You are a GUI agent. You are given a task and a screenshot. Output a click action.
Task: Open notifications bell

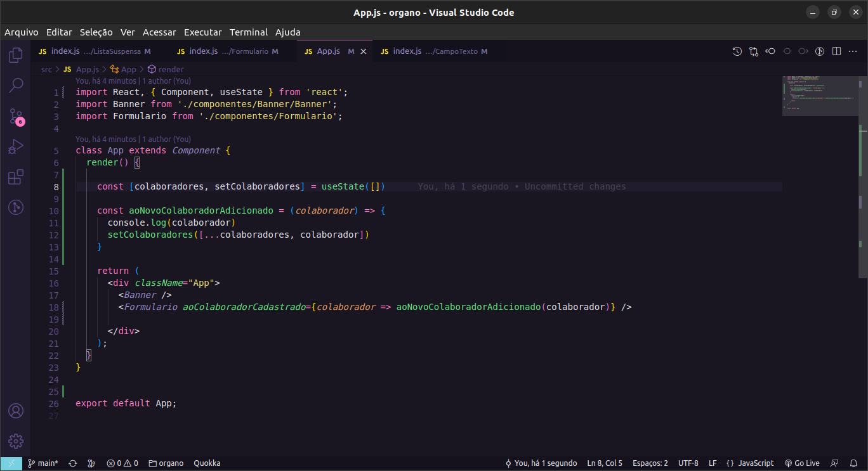(854, 463)
